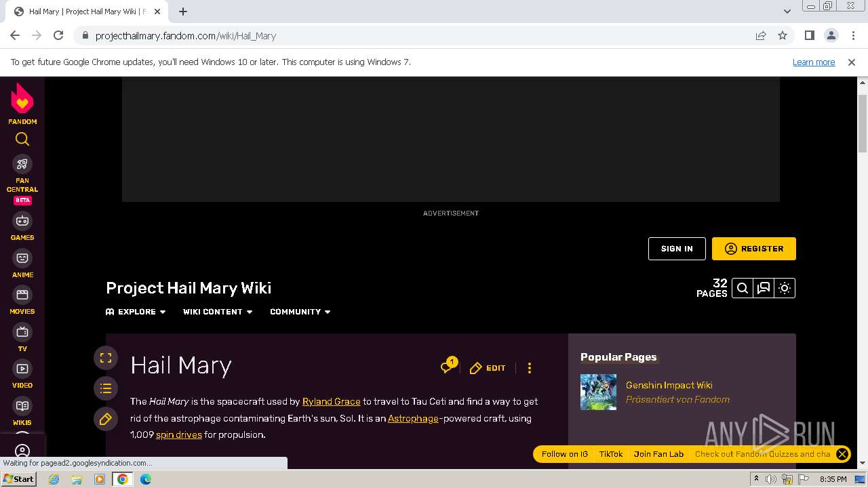Expand the Explore menu
Image resolution: width=868 pixels, height=488 pixels.
136,312
